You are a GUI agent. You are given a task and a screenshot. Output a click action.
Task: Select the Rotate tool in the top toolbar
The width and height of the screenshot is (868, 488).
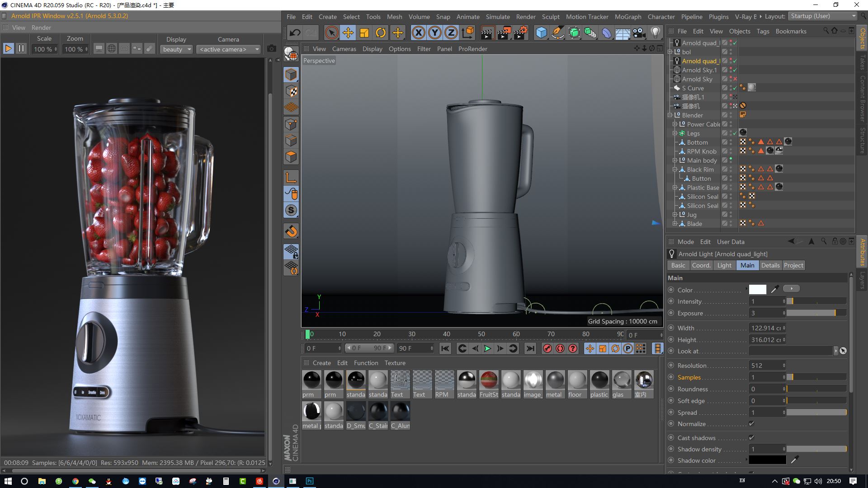pos(380,33)
